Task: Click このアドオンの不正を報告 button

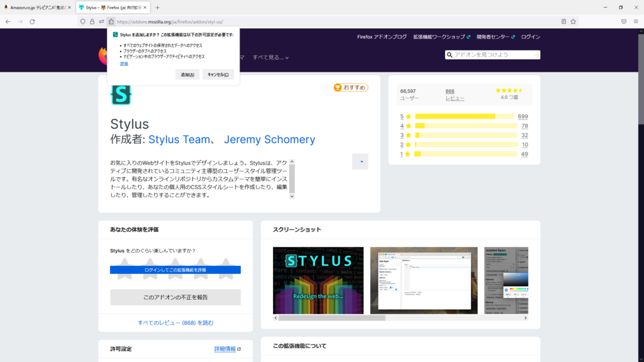Action: (x=175, y=297)
